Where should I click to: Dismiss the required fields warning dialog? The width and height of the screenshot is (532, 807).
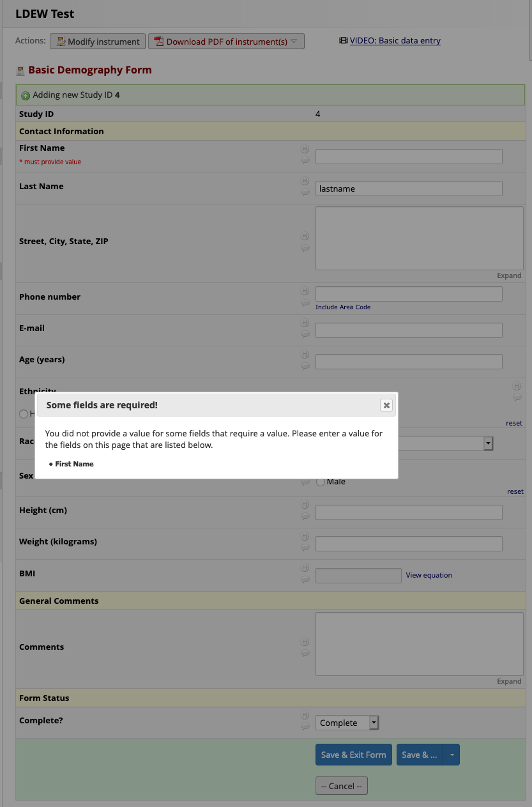tap(386, 404)
